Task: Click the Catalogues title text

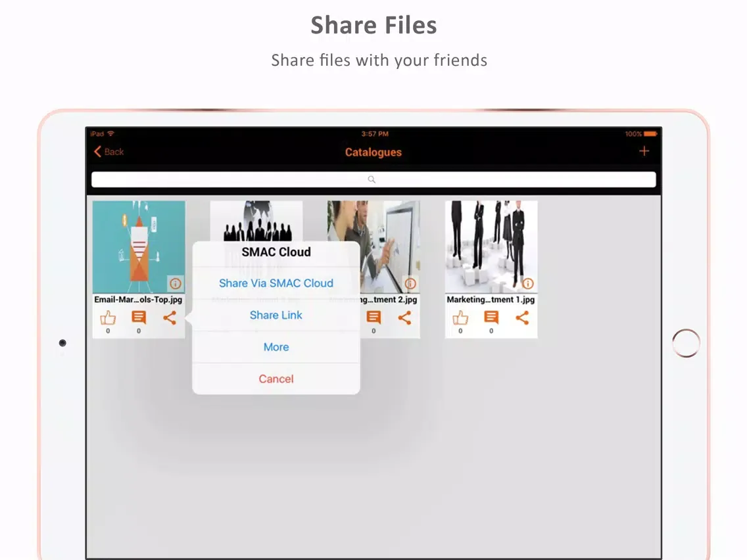Action: pos(373,152)
